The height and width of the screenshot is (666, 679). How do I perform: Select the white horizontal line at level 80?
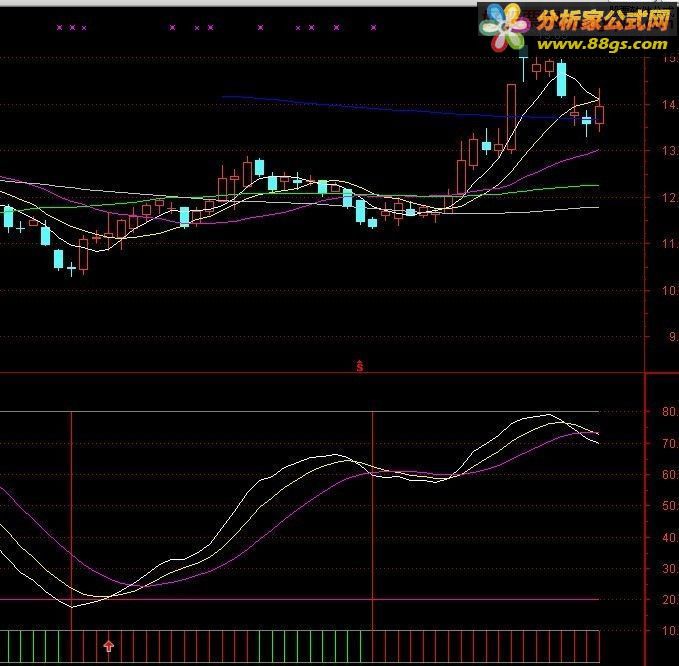pos(299,411)
